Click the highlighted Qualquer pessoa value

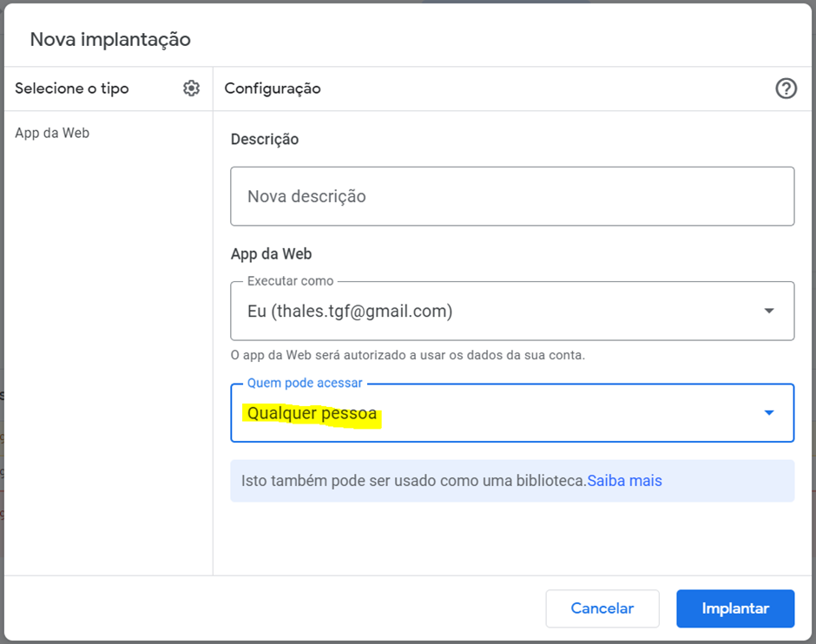click(x=312, y=413)
